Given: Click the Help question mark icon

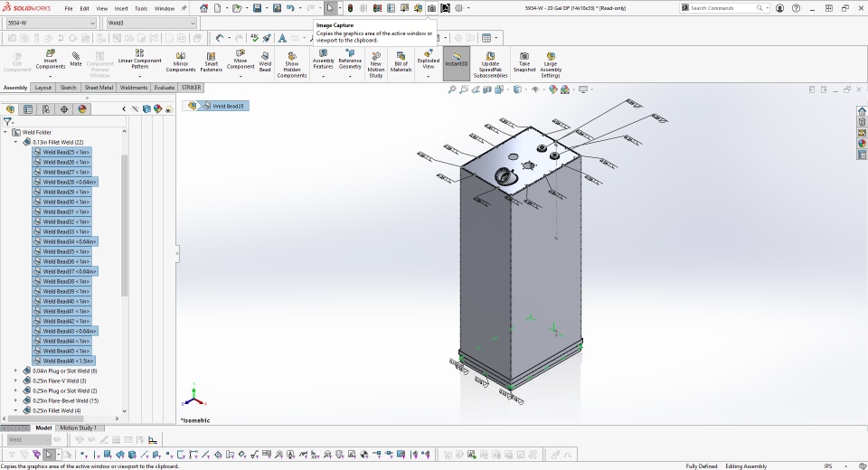Looking at the screenshot, I should click(x=796, y=8).
